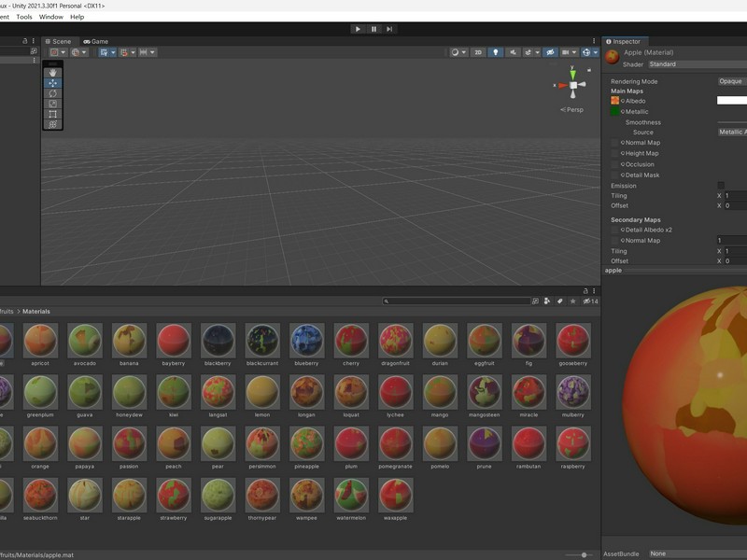This screenshot has width=747, height=560.
Task: Open the Window menu
Action: (x=51, y=17)
